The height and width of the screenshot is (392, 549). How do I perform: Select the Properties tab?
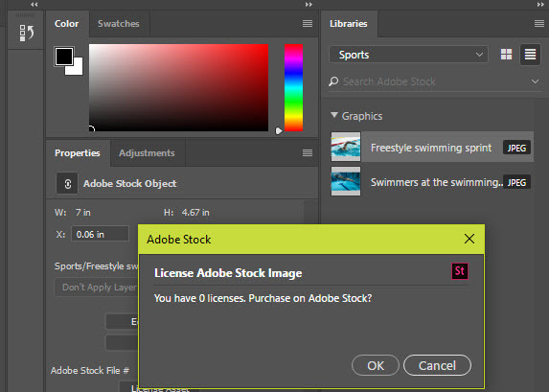tap(78, 152)
